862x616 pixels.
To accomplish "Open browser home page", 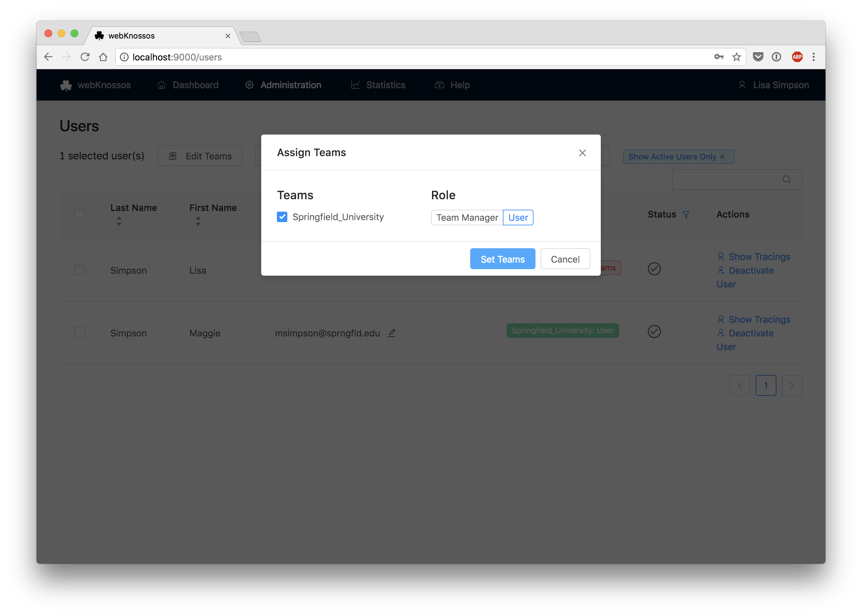I will click(x=103, y=57).
